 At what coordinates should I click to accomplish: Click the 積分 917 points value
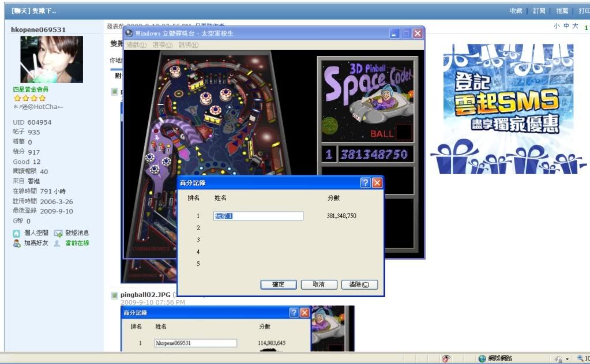27,152
